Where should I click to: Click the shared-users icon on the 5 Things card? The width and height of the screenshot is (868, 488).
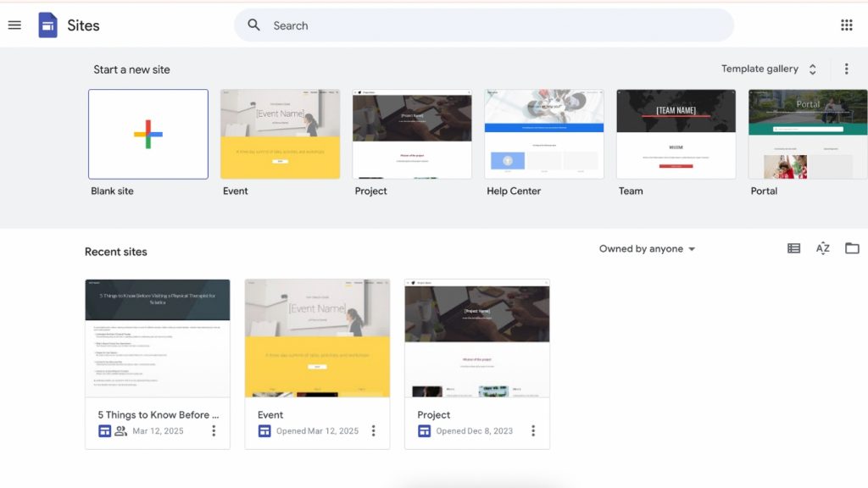pos(120,430)
